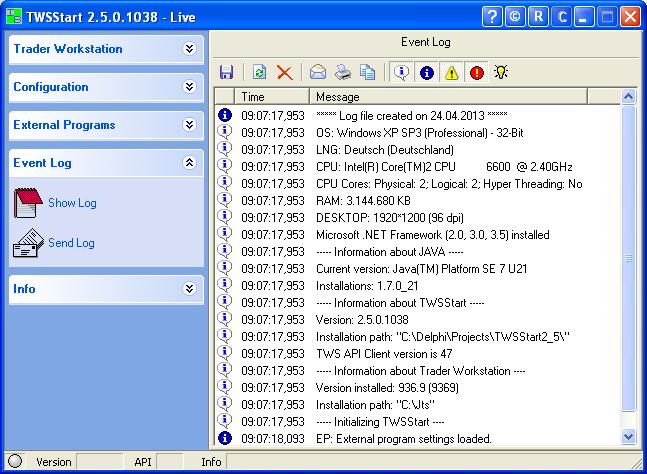647x474 pixels.
Task: Click the blue info icon of the Log file created row
Action: coord(224,115)
